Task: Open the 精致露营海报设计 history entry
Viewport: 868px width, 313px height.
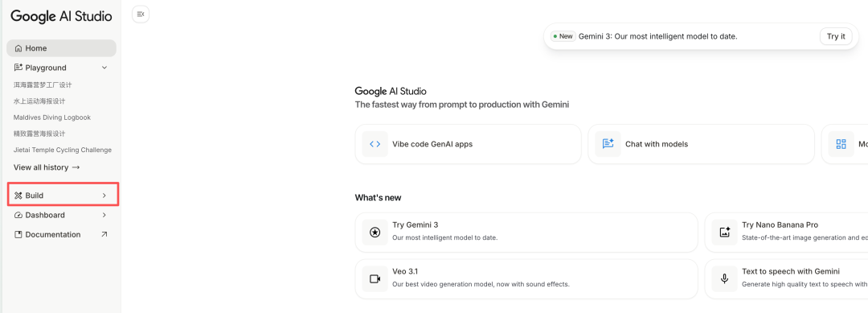Action: pos(39,134)
